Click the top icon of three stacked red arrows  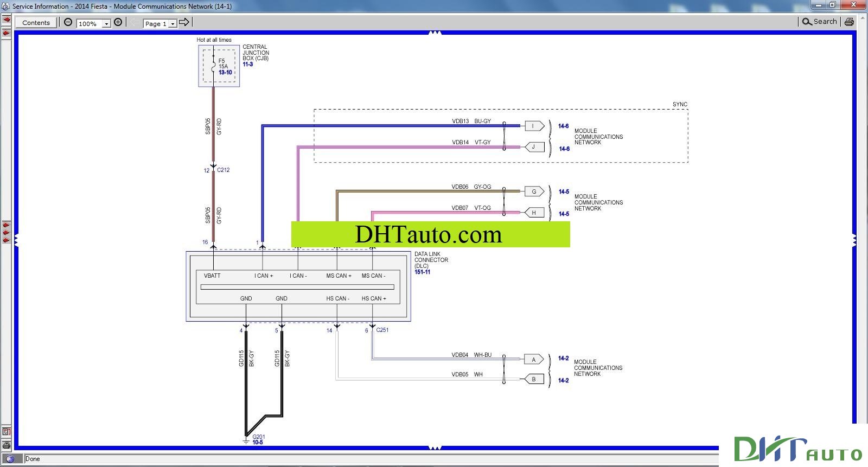point(7,225)
